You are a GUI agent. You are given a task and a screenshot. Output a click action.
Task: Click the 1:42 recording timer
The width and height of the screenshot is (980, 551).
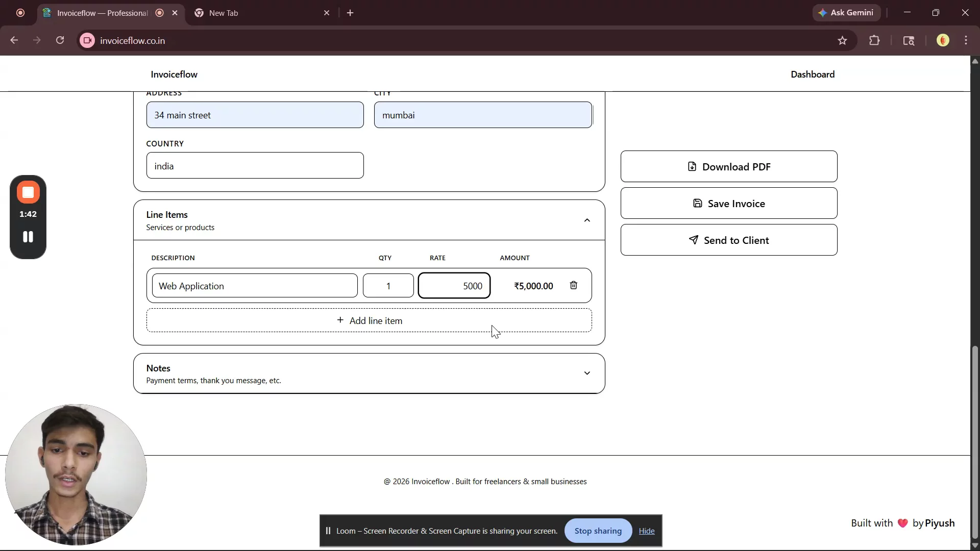[x=28, y=214]
